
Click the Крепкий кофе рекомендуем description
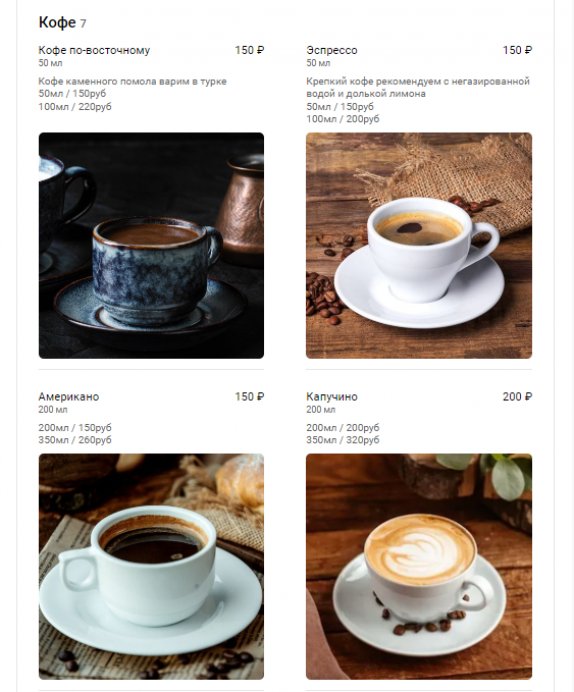click(418, 87)
